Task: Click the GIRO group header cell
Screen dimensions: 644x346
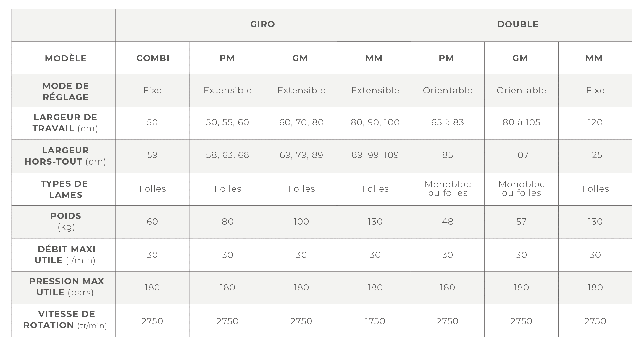Action: [x=263, y=24]
